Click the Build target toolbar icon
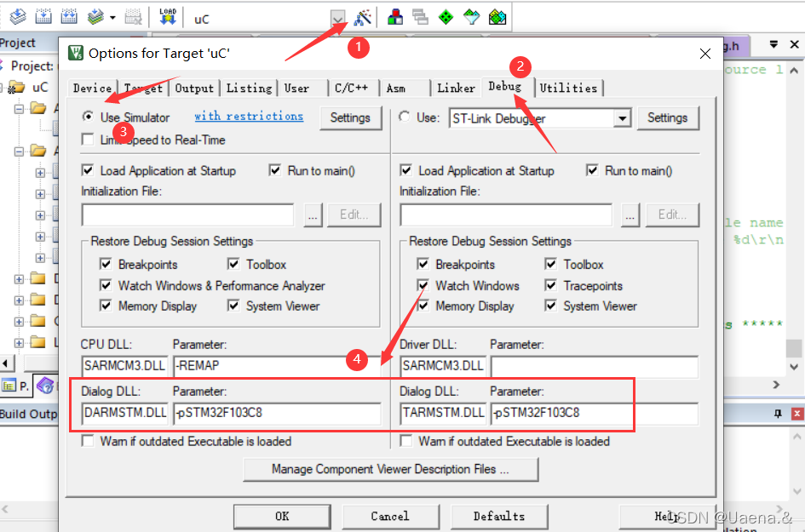 43,17
